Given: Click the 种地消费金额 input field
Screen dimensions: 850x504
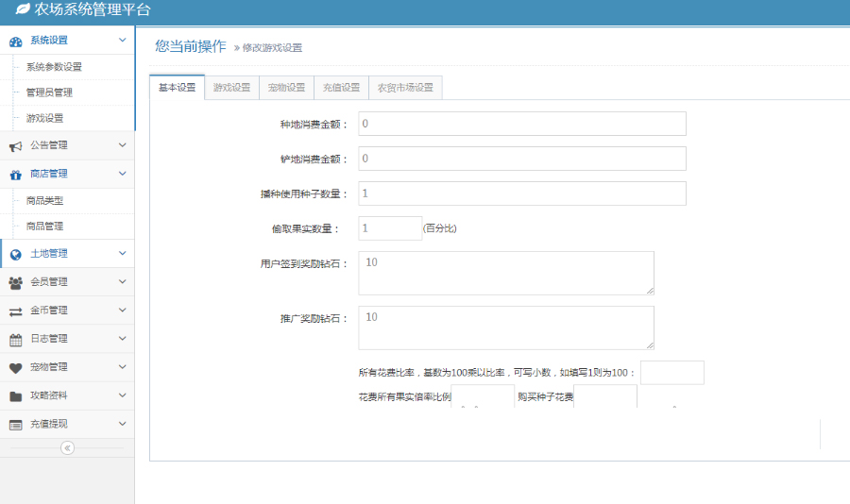Looking at the screenshot, I should pyautogui.click(x=521, y=124).
